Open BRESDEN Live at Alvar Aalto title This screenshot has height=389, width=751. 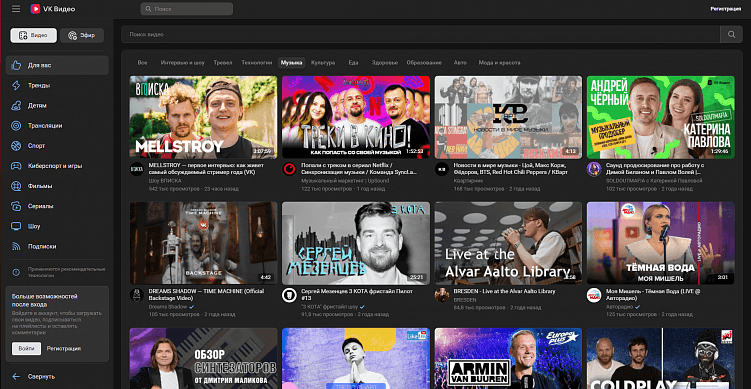(504, 291)
